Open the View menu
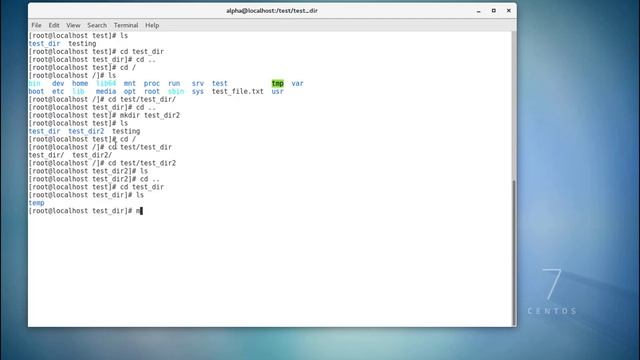 click(73, 25)
